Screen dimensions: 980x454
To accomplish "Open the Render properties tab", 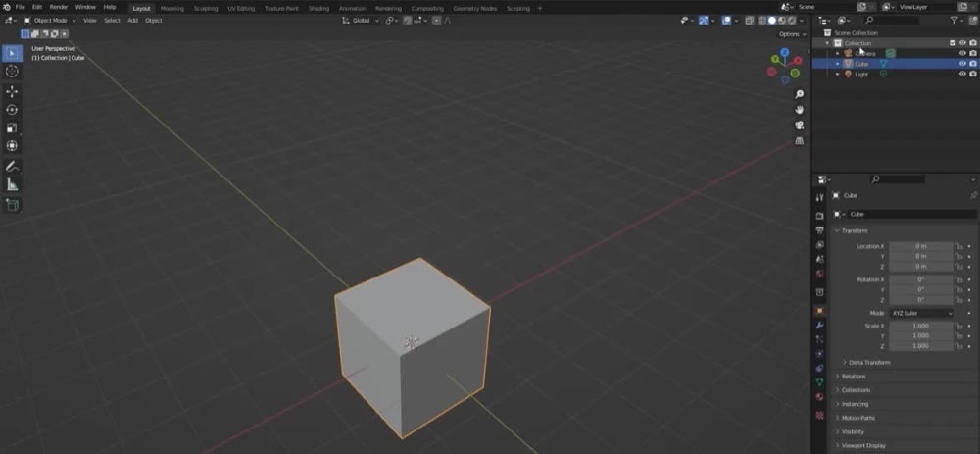I will 820,216.
